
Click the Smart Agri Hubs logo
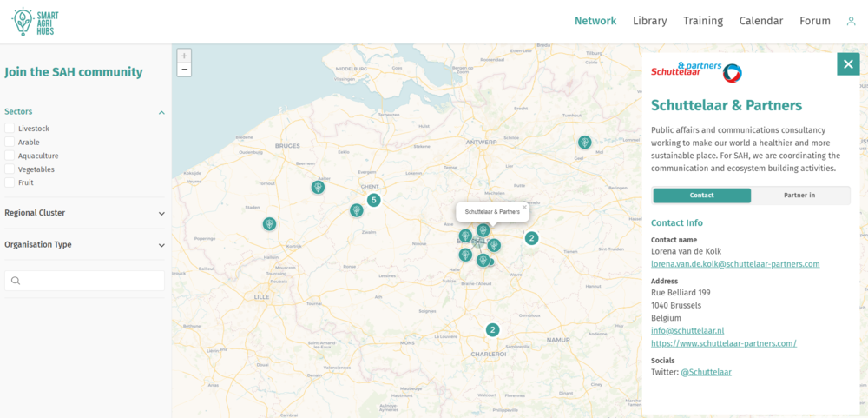(x=35, y=22)
